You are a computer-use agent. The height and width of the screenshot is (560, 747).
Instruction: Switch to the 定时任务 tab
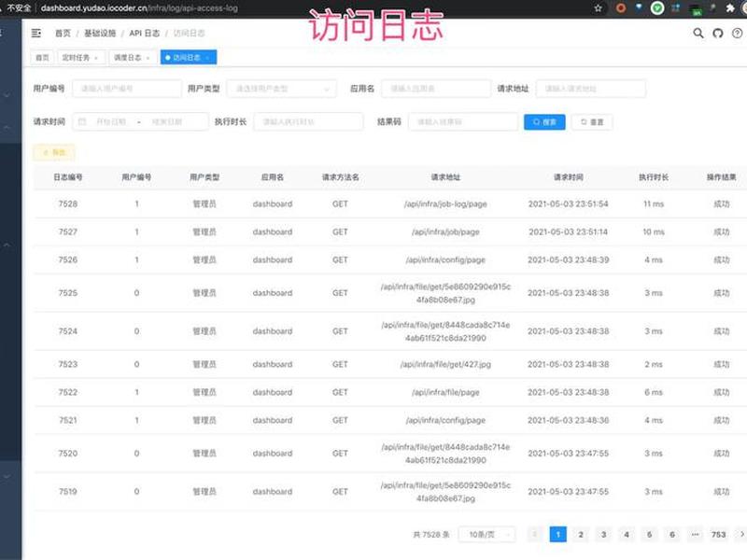(76, 58)
